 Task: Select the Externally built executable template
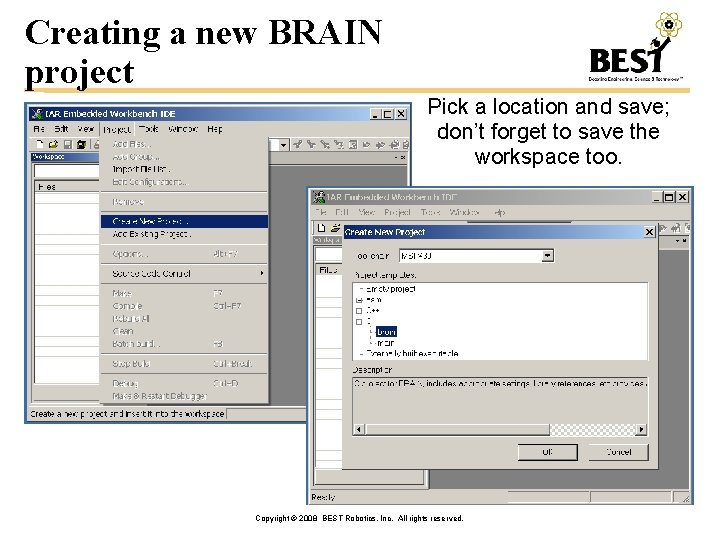[412, 353]
